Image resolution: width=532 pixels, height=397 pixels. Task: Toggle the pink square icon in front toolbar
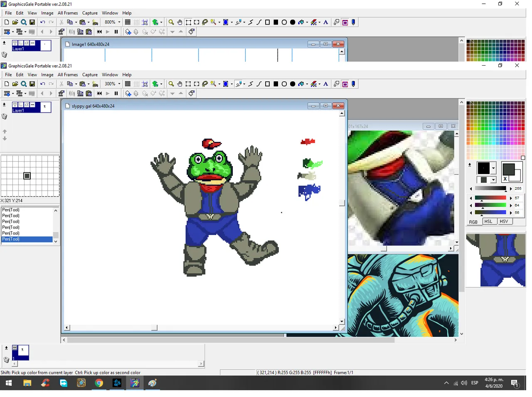[x=345, y=84]
